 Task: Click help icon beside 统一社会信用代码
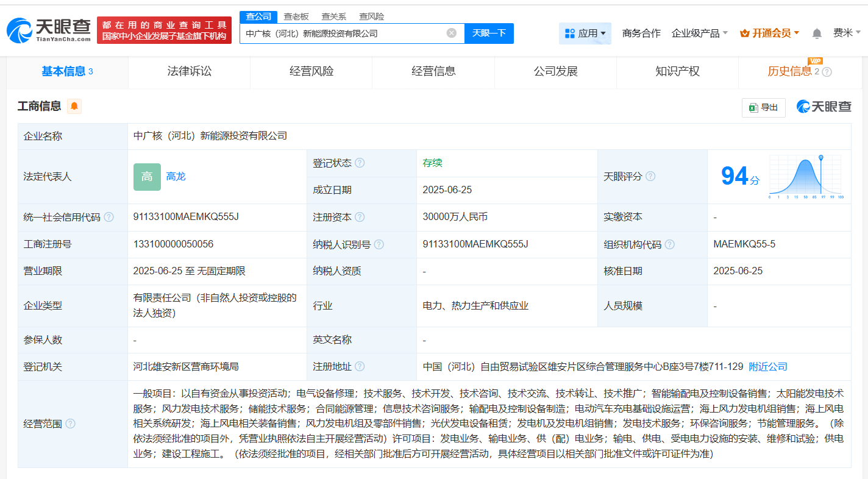tap(108, 217)
